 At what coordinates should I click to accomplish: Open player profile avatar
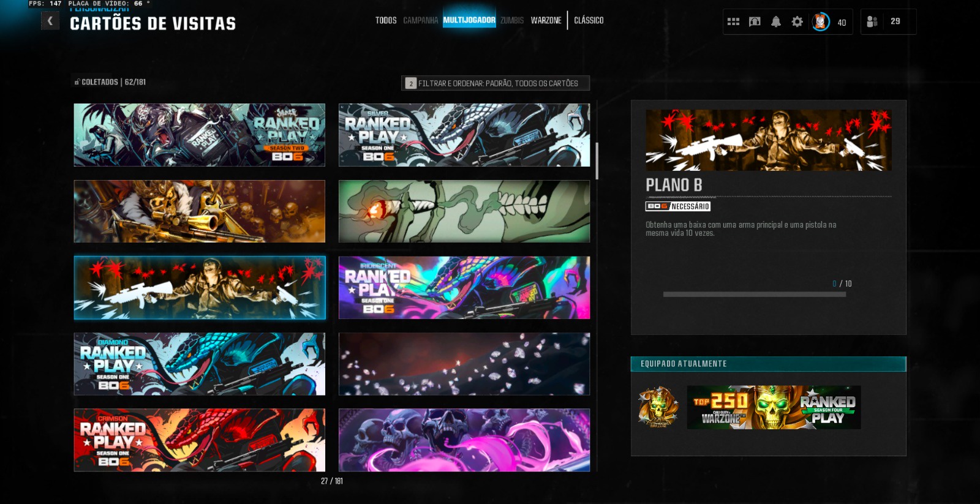click(820, 22)
